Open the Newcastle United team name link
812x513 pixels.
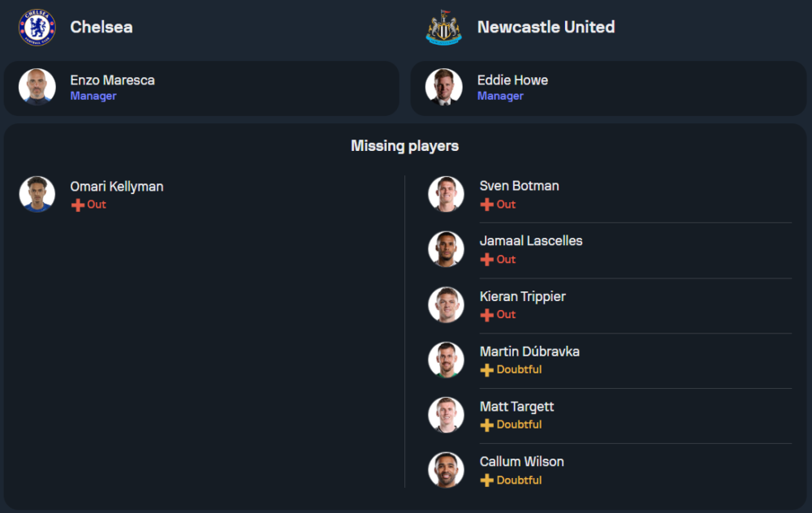546,27
